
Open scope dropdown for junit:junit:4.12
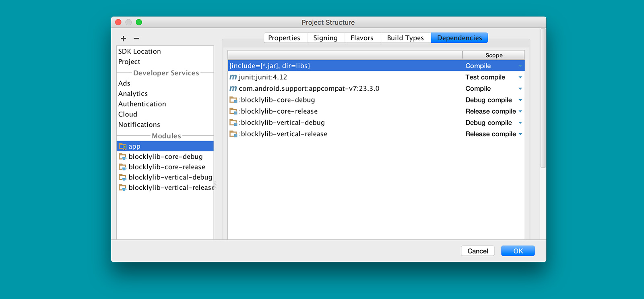(x=520, y=77)
